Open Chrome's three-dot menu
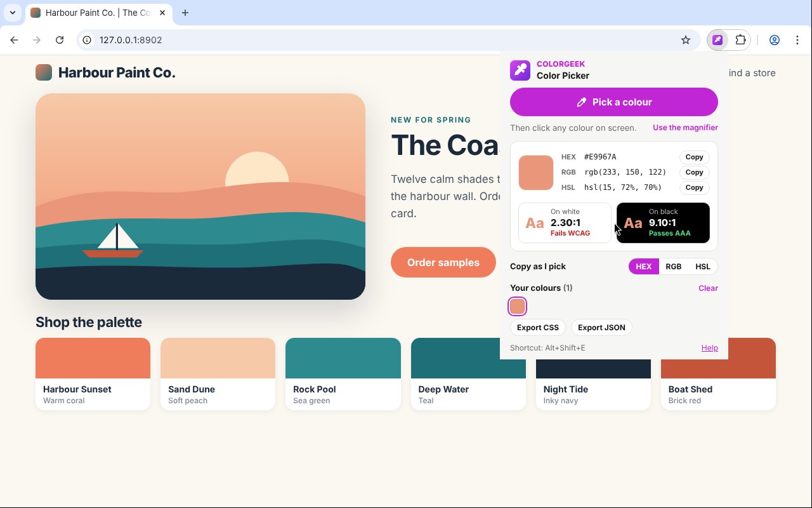 click(797, 40)
